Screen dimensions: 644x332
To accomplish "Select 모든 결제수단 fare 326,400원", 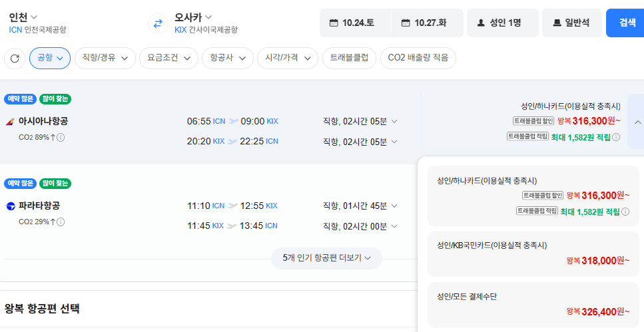I will pyautogui.click(x=533, y=305).
